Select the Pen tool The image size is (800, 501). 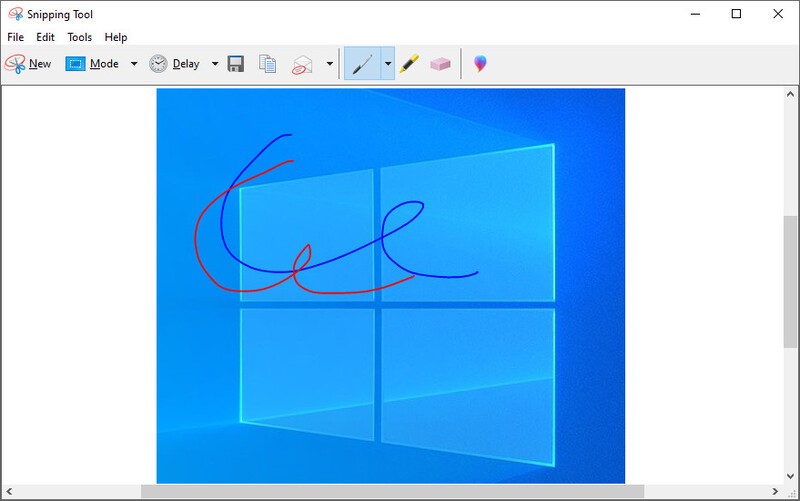362,64
